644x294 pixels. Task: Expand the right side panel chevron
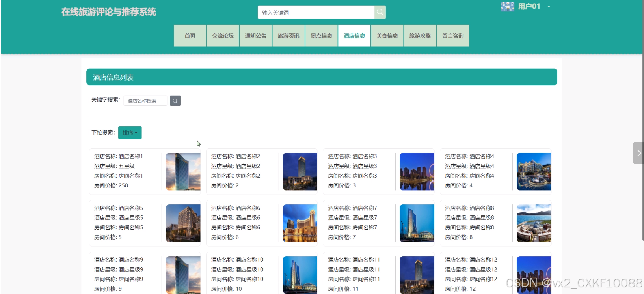[x=638, y=153]
